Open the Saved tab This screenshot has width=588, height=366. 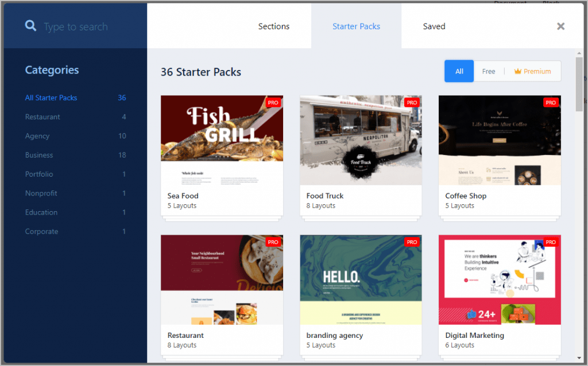pyautogui.click(x=434, y=26)
